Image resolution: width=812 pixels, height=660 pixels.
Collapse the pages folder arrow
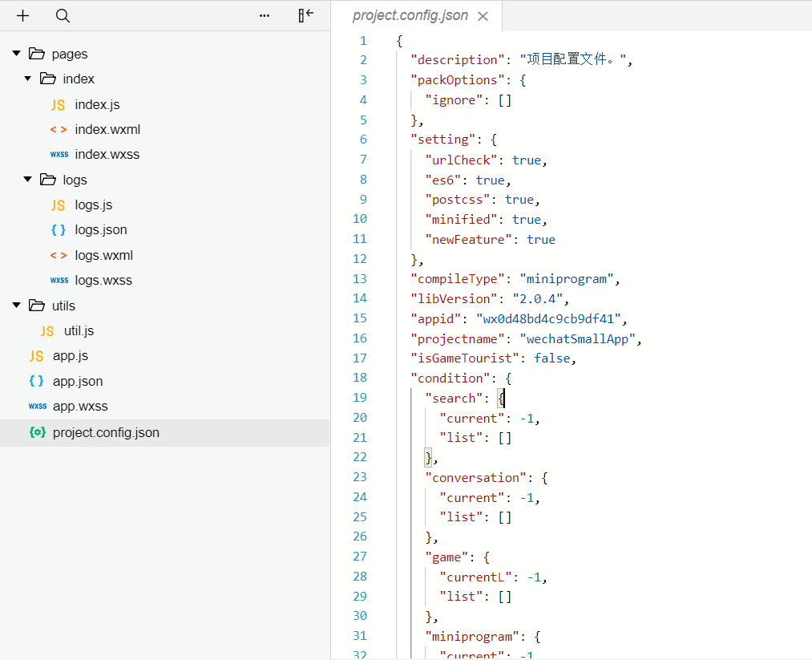pos(17,54)
